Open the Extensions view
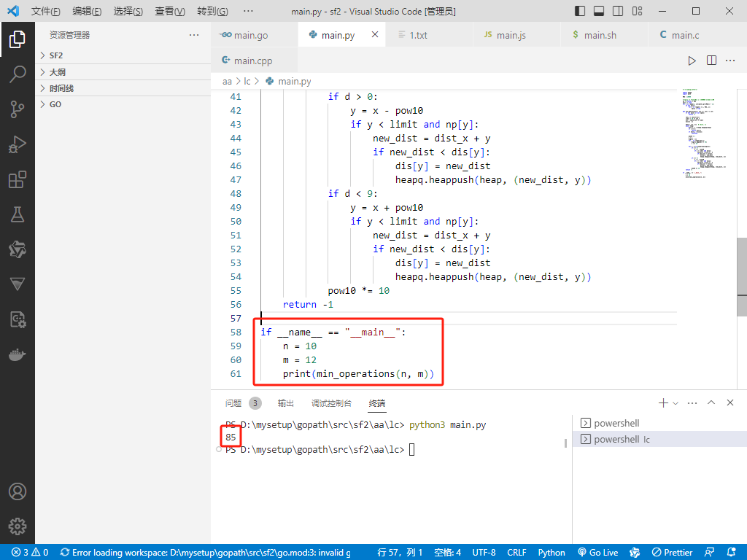Viewport: 747px width, 560px height. tap(18, 179)
